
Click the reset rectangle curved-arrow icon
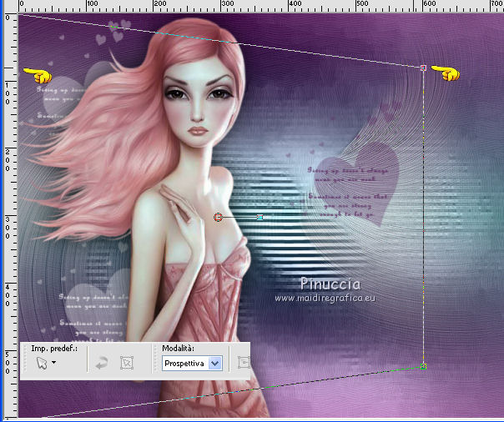pyautogui.click(x=102, y=363)
